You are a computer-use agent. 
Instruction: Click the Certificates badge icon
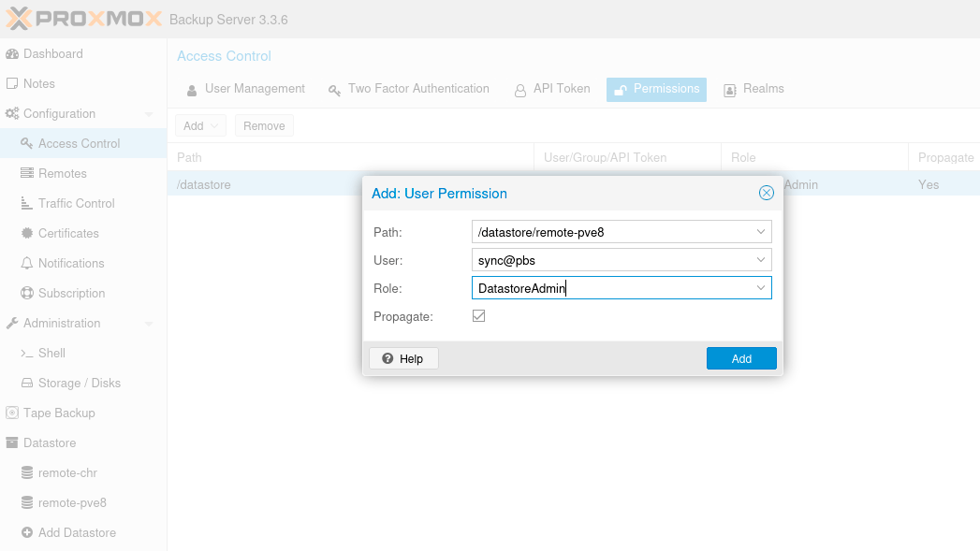(x=27, y=234)
